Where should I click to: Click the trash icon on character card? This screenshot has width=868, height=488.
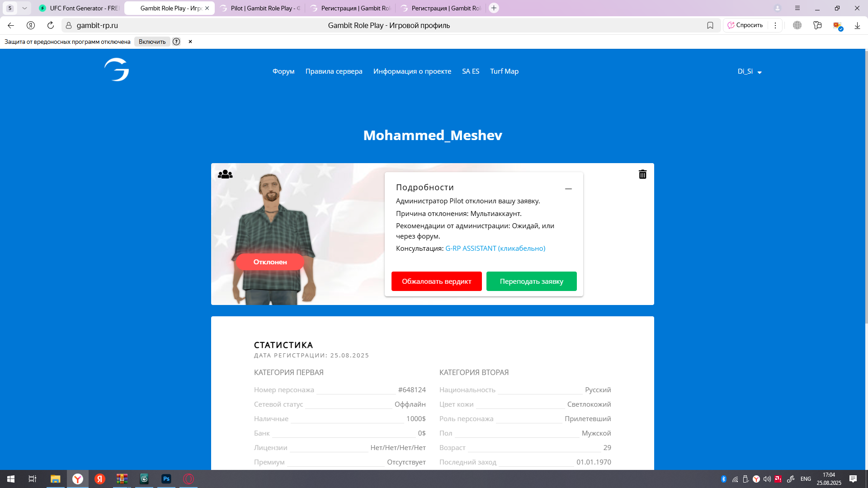[x=642, y=174]
